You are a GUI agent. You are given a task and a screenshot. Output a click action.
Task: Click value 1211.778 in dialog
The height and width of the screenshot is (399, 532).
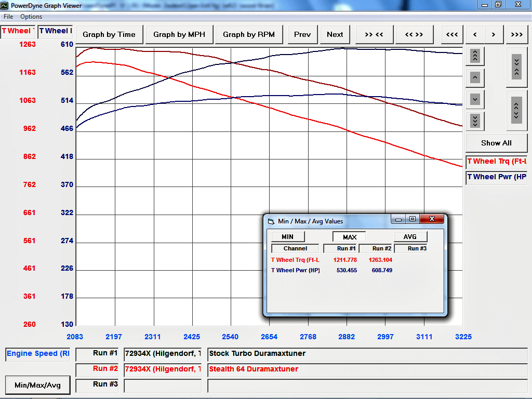[x=345, y=260]
